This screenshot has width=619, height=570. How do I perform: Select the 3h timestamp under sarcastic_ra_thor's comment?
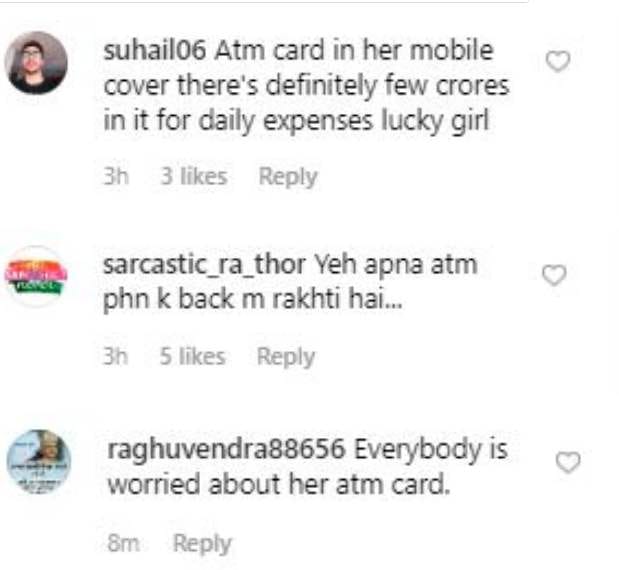pyautogui.click(x=115, y=356)
